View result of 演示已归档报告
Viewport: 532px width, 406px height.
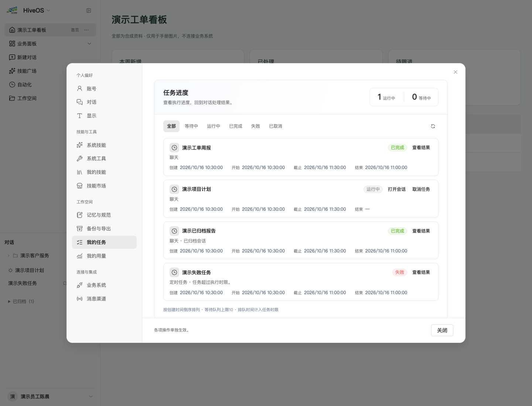[x=421, y=231]
